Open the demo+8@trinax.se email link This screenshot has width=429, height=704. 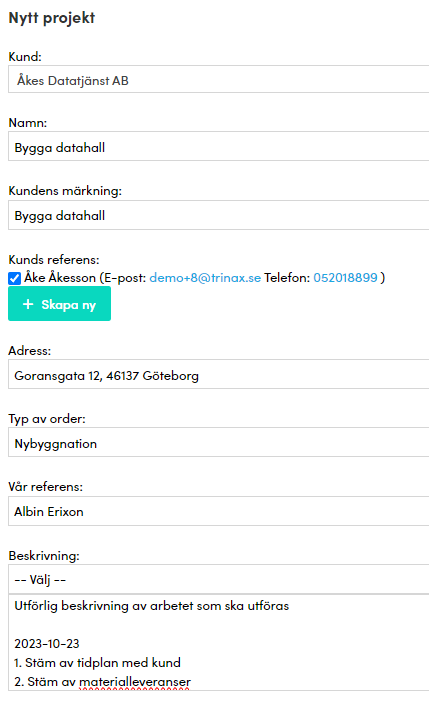click(x=205, y=278)
